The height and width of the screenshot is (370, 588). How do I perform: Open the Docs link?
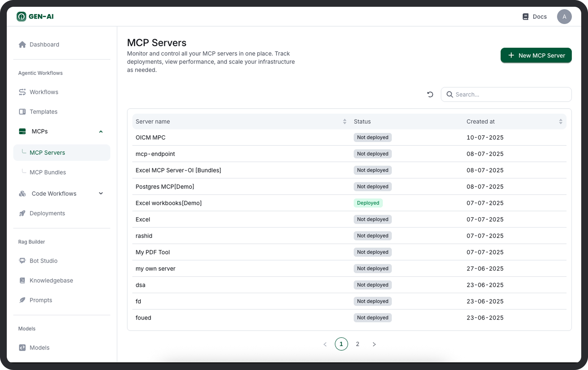534,17
